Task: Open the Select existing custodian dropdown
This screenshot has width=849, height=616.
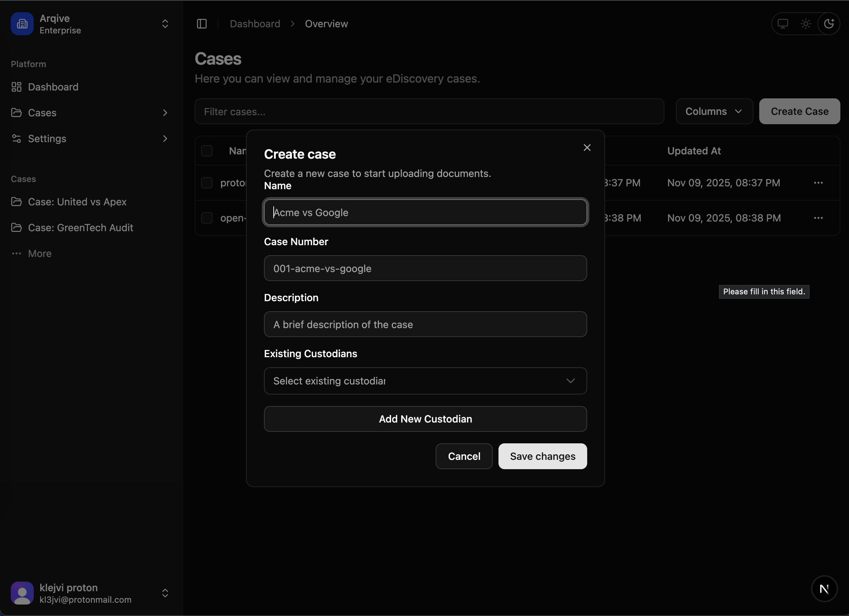Action: point(425,381)
